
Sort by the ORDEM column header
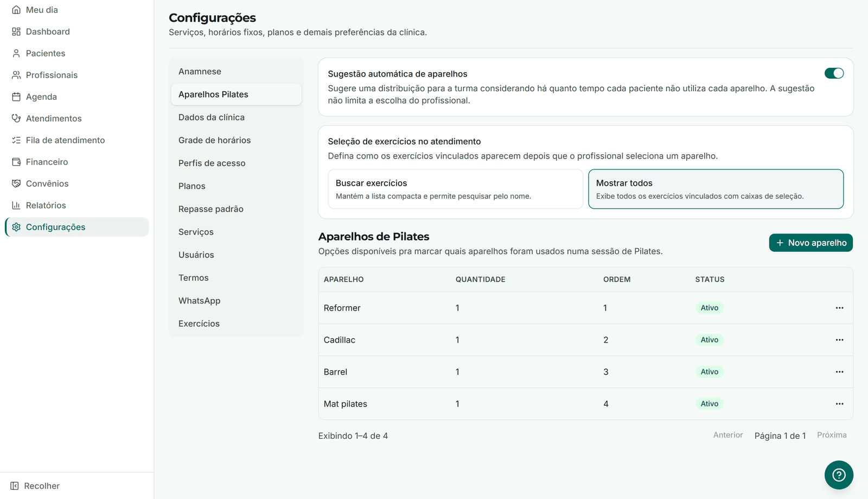click(x=617, y=280)
